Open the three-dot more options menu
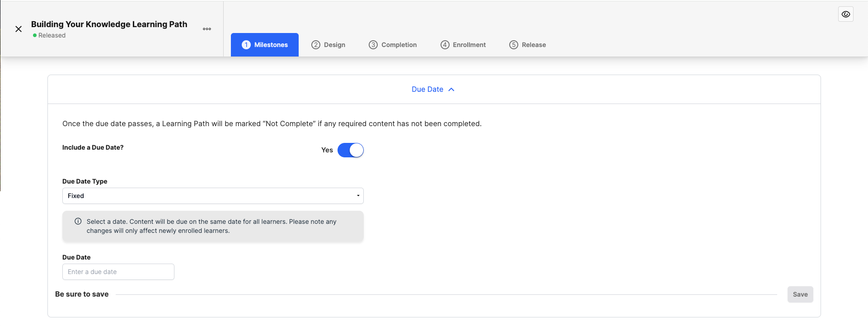868x331 pixels. 207,29
